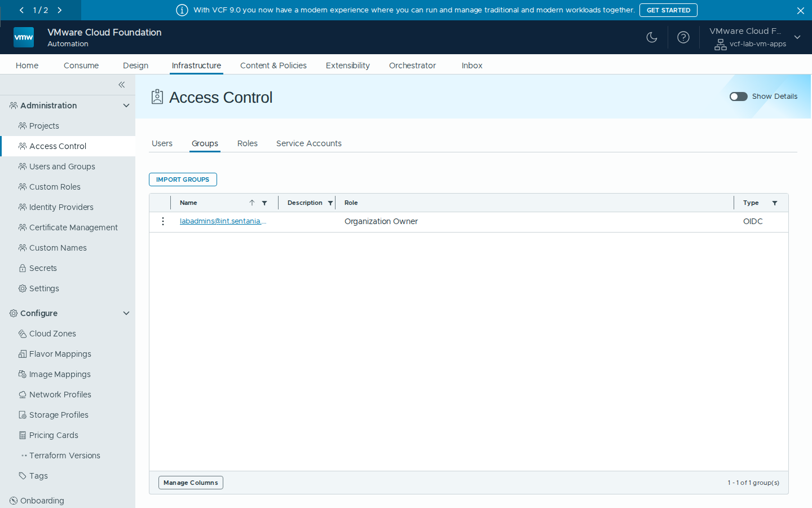Open the labadmins row actions menu
812x508 pixels.
click(163, 221)
